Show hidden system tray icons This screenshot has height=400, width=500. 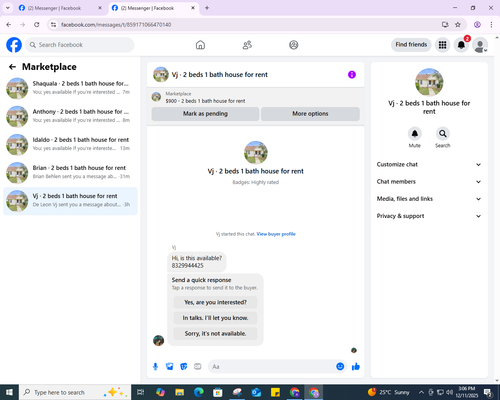pyautogui.click(x=421, y=392)
